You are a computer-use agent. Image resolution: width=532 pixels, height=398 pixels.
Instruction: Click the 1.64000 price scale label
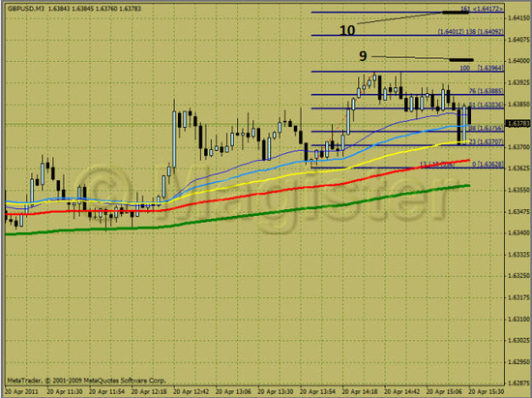tap(518, 61)
